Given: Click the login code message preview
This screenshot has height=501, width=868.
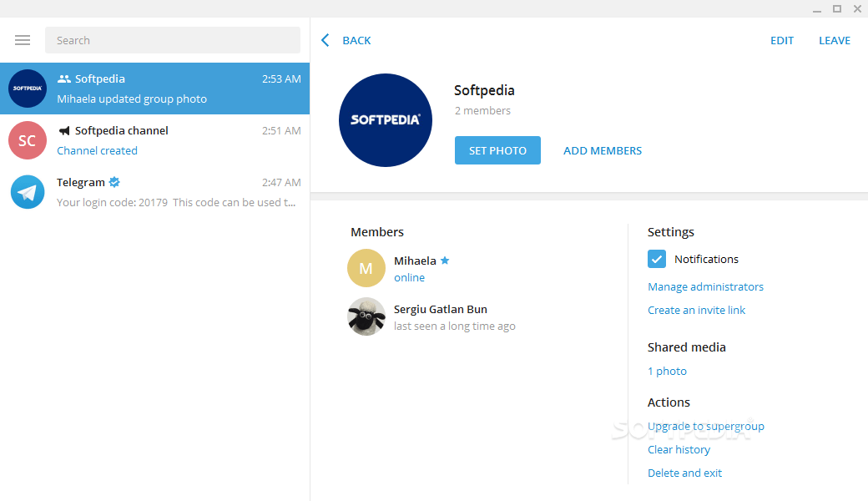Looking at the screenshot, I should [x=176, y=203].
